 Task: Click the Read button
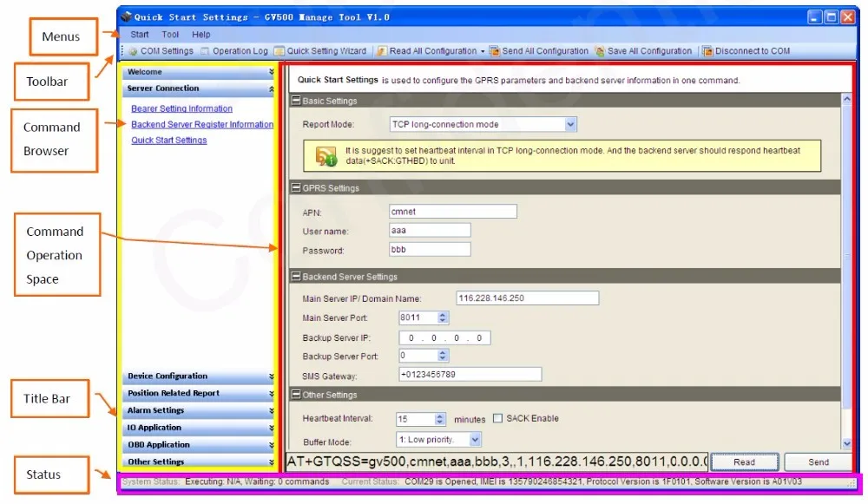click(x=745, y=462)
